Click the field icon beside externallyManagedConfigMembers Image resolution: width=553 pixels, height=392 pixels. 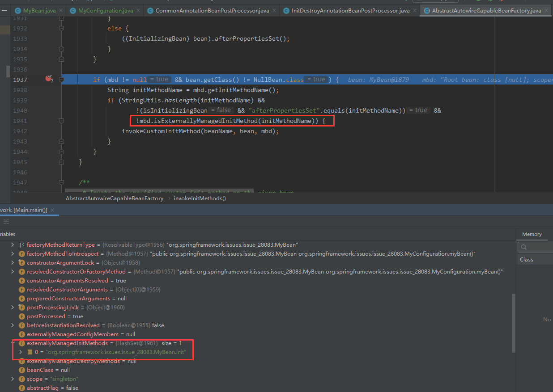tap(21, 334)
